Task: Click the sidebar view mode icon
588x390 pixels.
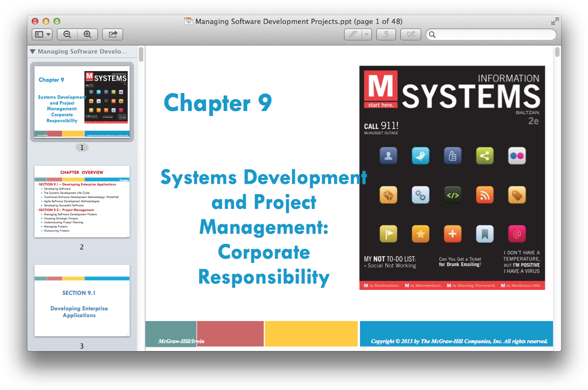Action: (39, 34)
